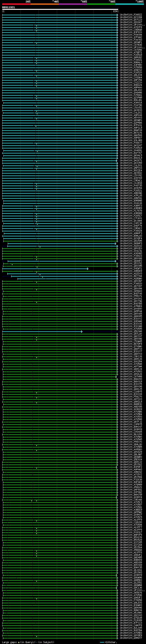This screenshot has height=644, width=146.
Task: Open hit label UniRef100_Q37265
Action: (131, 542)
